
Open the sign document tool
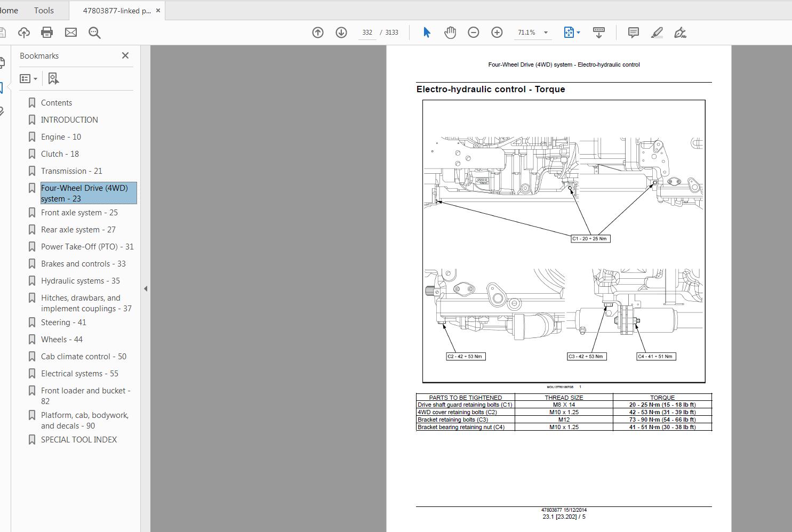[x=680, y=33]
